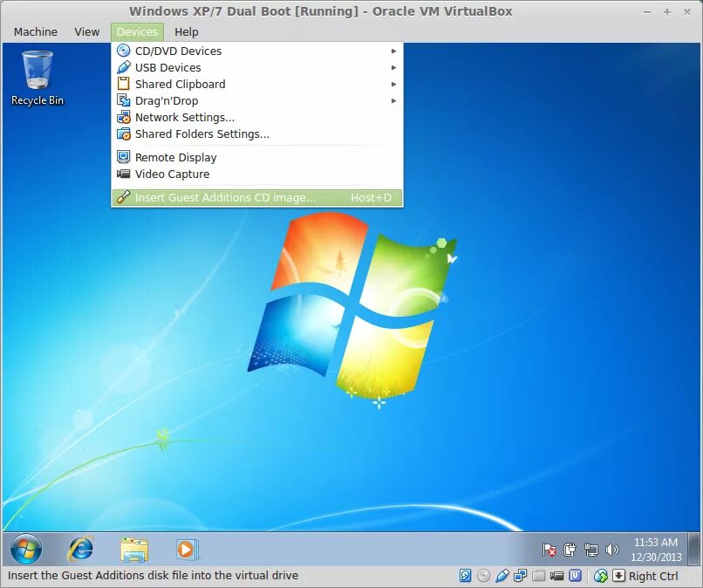Open the Action Center flag in system tray
703x588 pixels.
pyautogui.click(x=551, y=550)
